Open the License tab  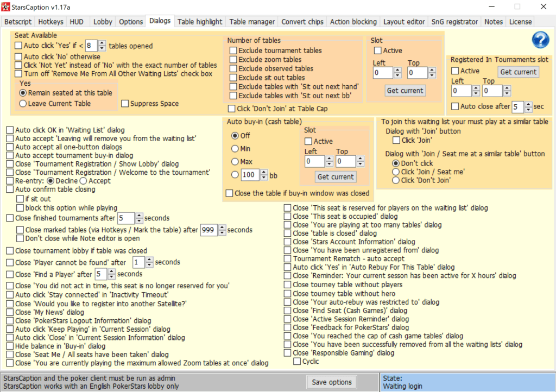click(x=520, y=22)
